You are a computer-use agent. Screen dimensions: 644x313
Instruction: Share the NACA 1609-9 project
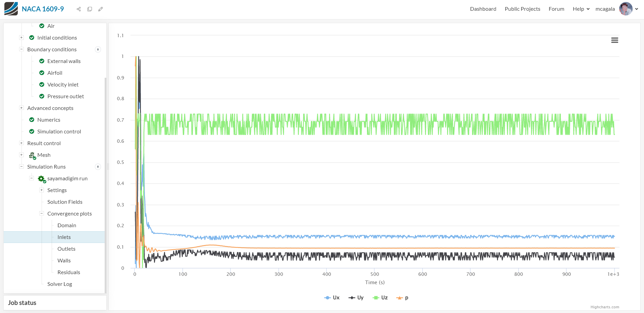[x=79, y=9]
